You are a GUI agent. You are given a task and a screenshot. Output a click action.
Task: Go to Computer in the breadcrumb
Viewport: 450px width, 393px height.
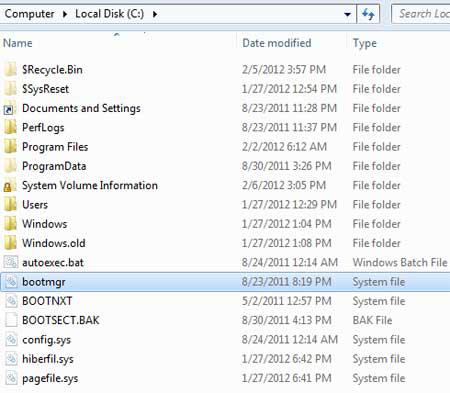[x=29, y=14]
